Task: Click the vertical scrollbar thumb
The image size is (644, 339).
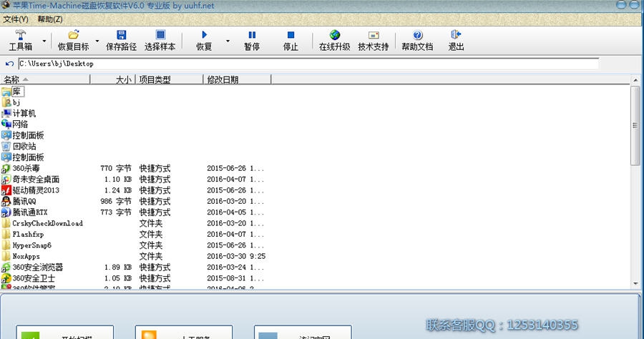Action: pos(635,126)
